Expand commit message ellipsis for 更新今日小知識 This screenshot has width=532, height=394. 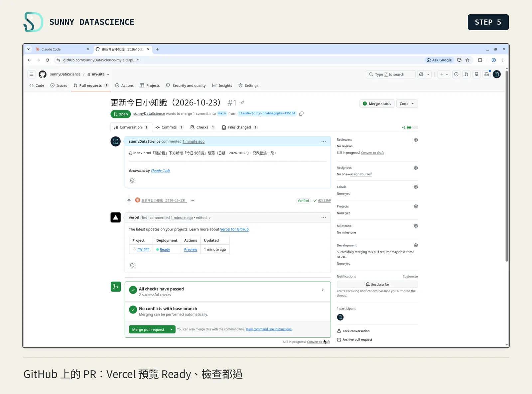[193, 200]
